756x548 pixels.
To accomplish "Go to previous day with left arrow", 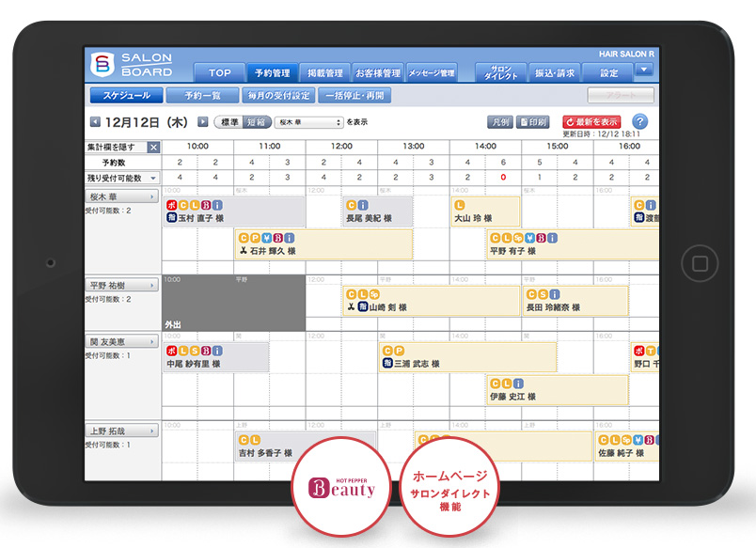I will click(94, 122).
